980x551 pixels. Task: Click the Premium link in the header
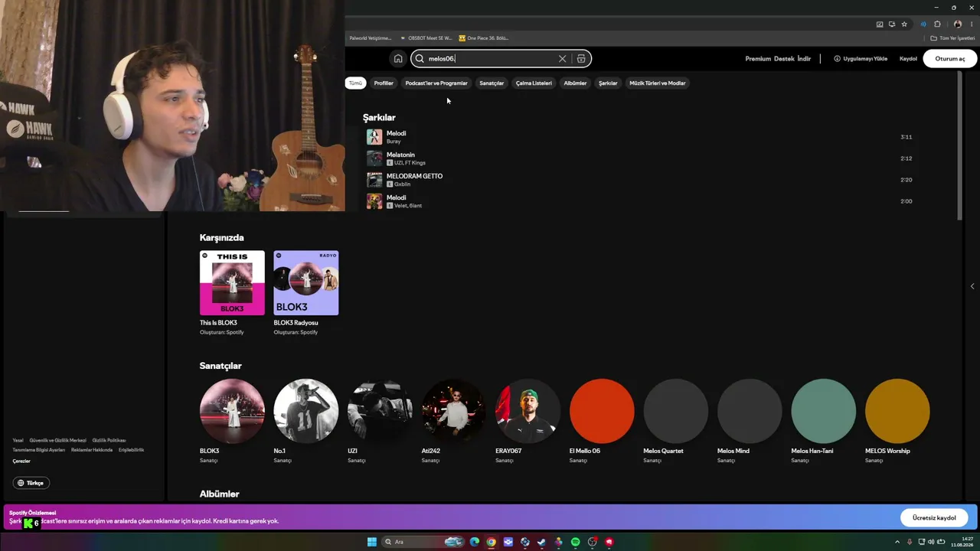758,58
